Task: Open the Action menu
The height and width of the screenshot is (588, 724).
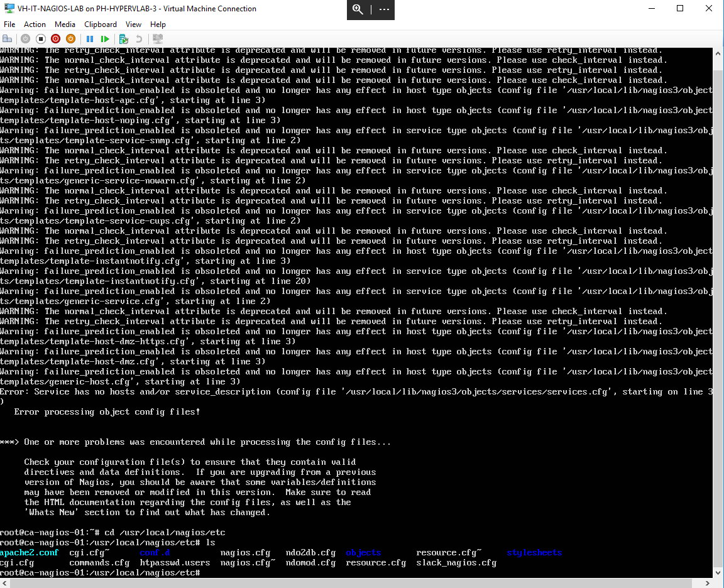Action: pos(35,24)
